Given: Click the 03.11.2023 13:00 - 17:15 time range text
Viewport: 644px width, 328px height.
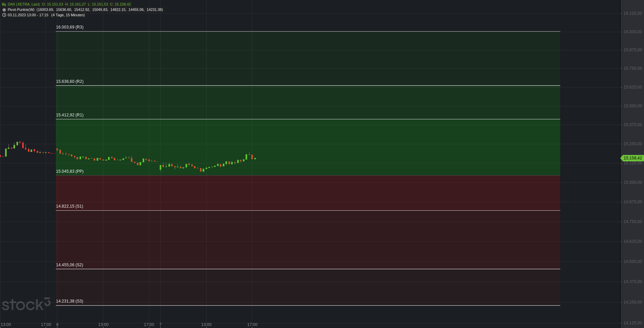Looking at the screenshot, I should pos(28,15).
